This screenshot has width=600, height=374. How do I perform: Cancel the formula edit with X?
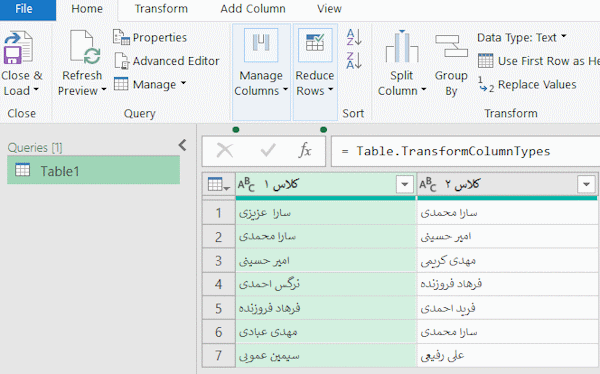point(225,150)
